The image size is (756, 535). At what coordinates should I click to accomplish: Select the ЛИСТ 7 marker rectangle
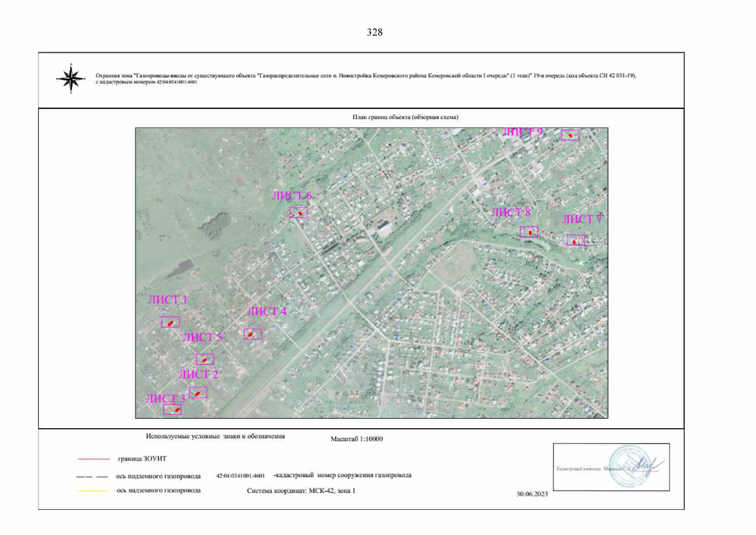click(x=576, y=240)
